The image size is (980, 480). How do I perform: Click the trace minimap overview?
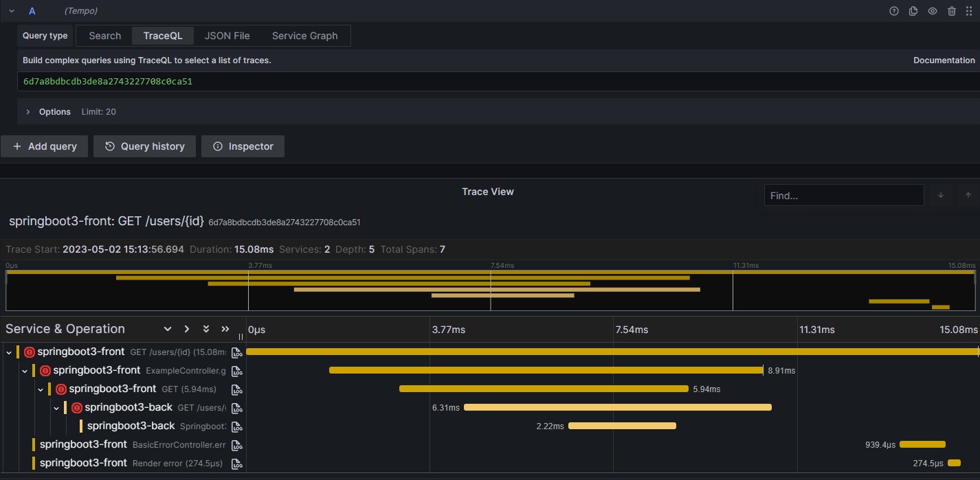pos(490,290)
